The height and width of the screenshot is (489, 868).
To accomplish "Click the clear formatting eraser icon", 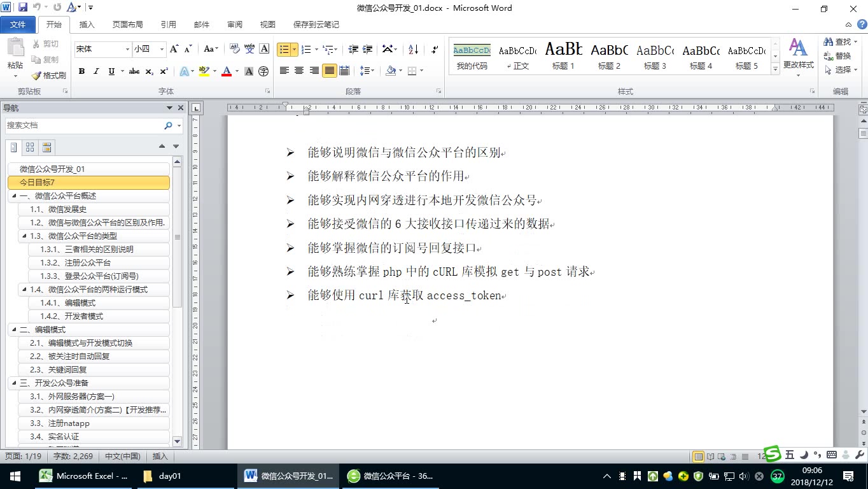I will [x=234, y=49].
